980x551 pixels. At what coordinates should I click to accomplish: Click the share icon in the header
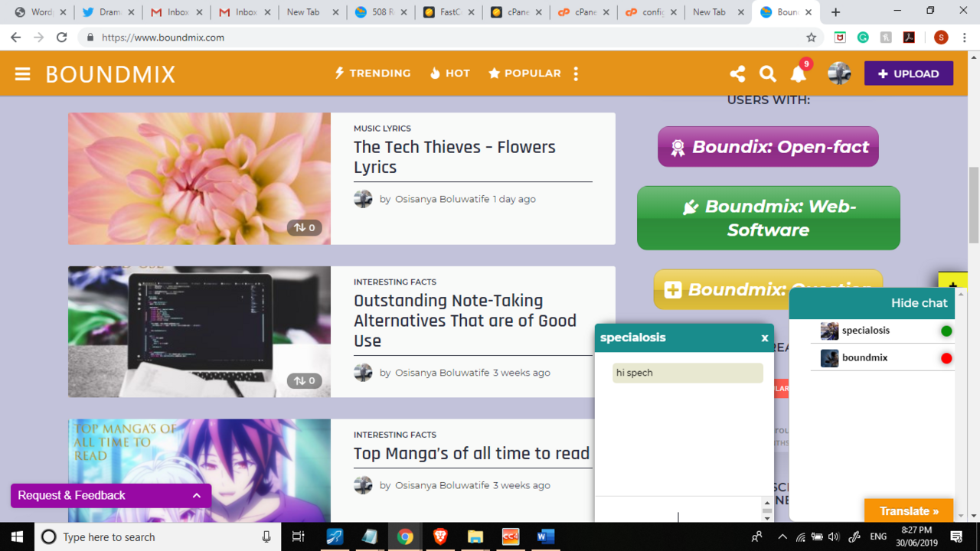(737, 73)
